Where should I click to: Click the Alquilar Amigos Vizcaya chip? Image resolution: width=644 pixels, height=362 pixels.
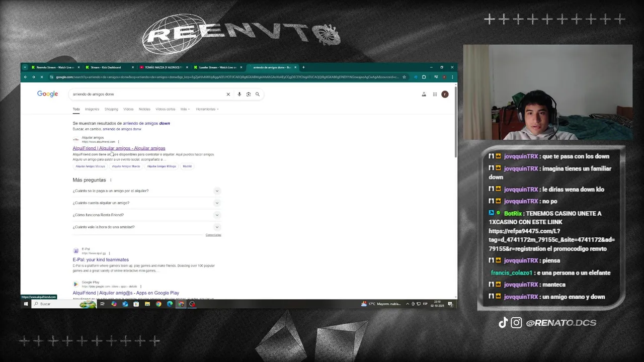pos(91,166)
